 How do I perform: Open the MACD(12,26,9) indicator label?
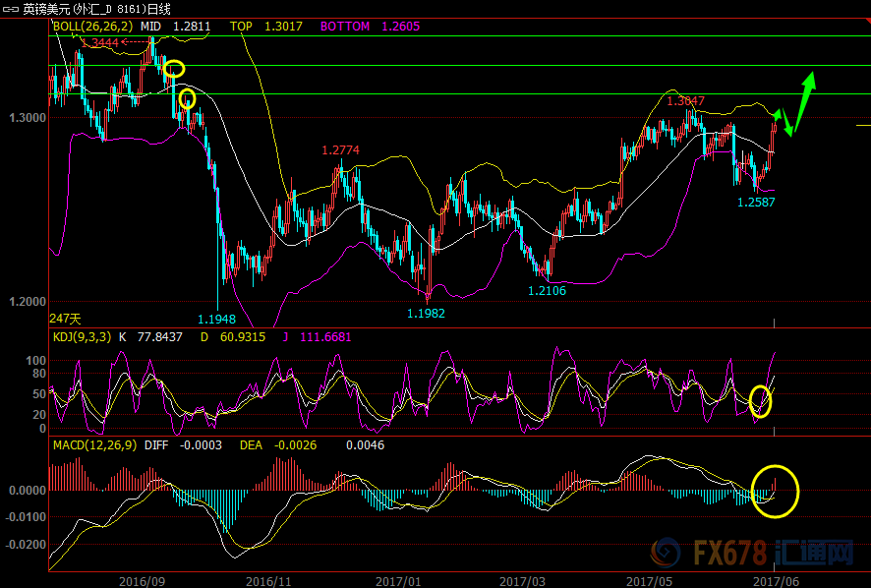pyautogui.click(x=94, y=445)
